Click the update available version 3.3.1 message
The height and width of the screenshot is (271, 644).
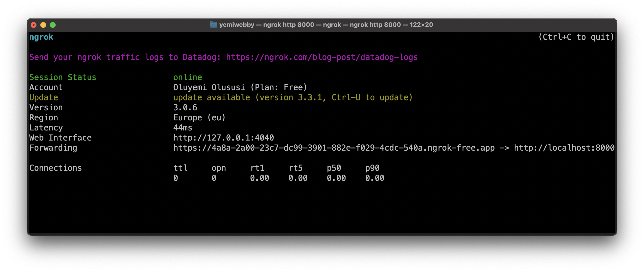pyautogui.click(x=293, y=97)
